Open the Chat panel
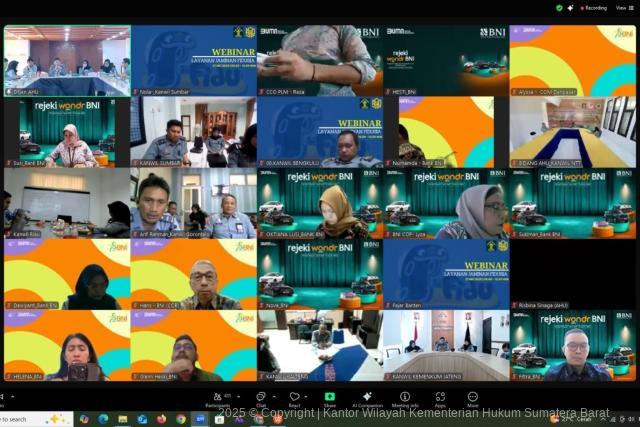The image size is (640, 427). tap(261, 397)
